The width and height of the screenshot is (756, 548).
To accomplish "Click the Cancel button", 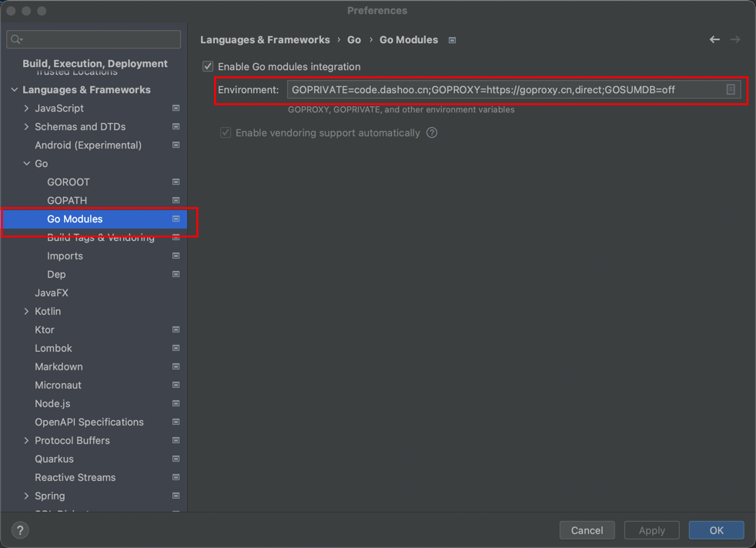I will coord(587,530).
